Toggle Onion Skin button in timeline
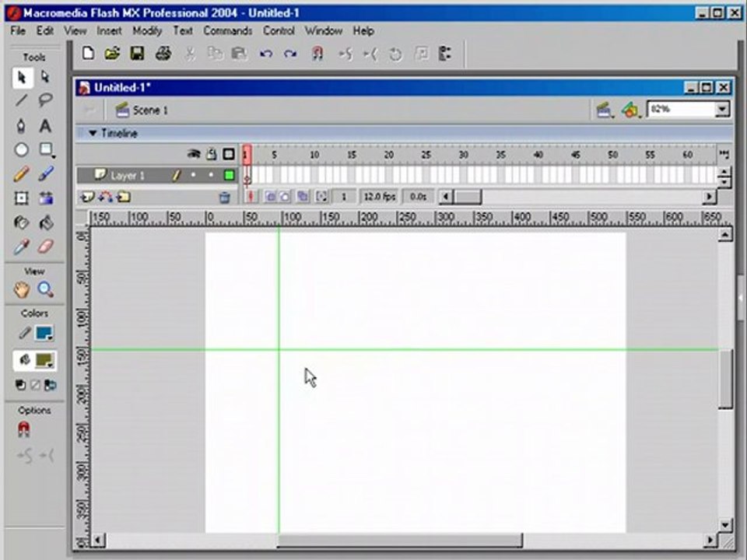The width and height of the screenshot is (747, 560). coord(271,197)
